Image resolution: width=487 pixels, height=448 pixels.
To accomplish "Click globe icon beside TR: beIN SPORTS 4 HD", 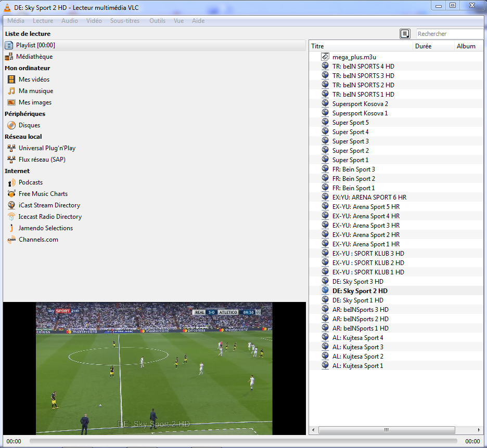I will click(325, 66).
